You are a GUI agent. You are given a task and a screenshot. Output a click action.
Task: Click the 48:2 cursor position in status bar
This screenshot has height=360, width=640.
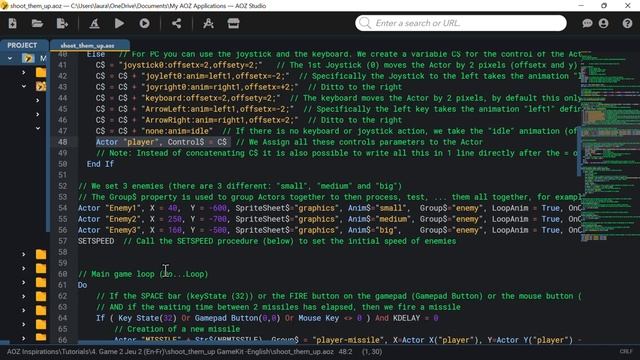pos(345,351)
